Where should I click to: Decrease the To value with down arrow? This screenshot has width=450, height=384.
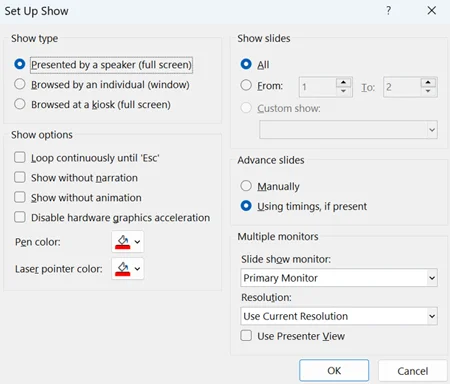click(x=428, y=91)
